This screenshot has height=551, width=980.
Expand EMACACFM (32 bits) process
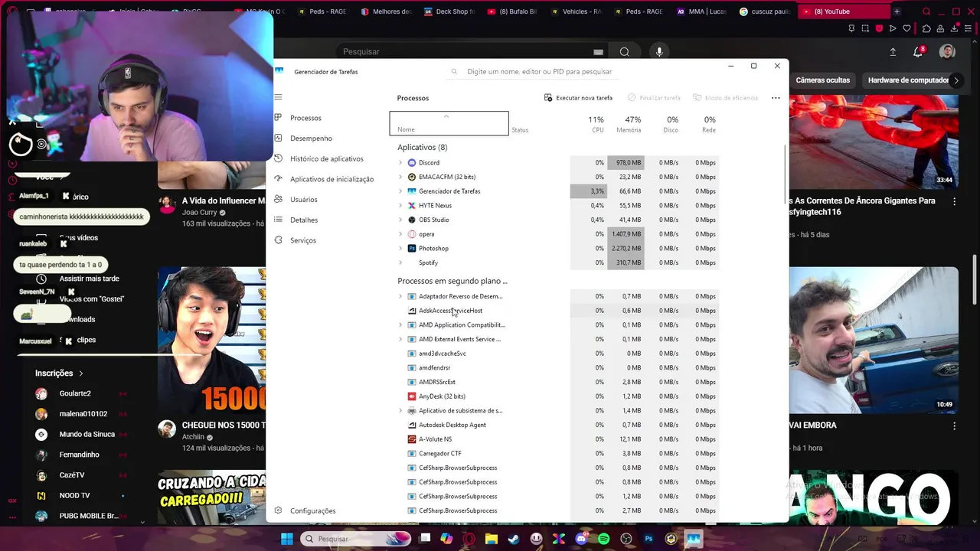(x=400, y=177)
